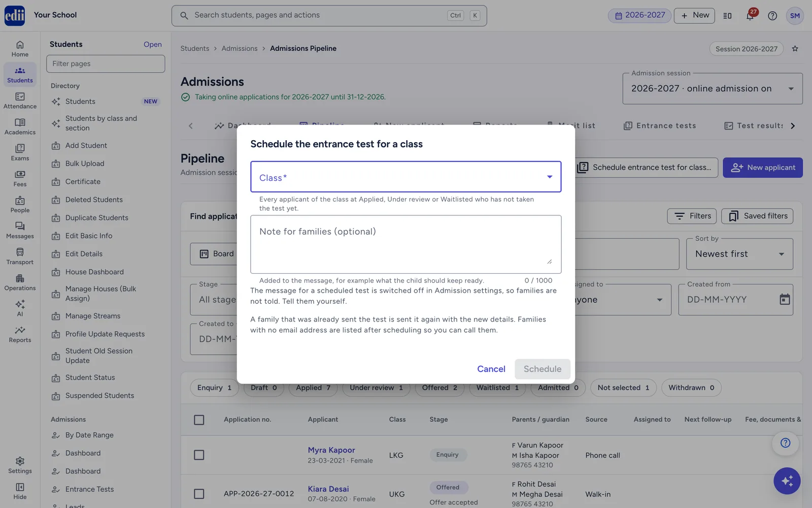Open Settings gear in the sidebar
The height and width of the screenshot is (508, 812).
[20, 465]
